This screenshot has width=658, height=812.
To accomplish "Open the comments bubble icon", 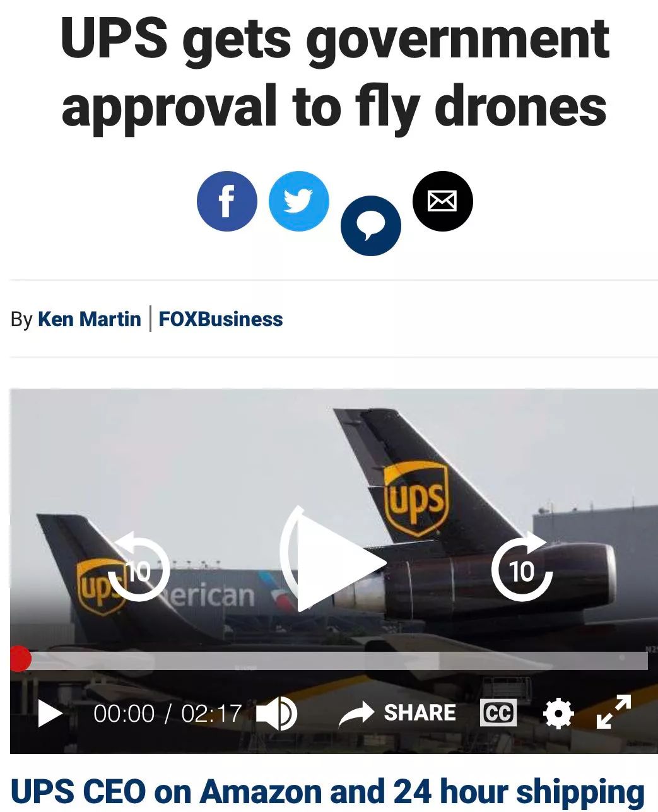I will click(x=371, y=226).
